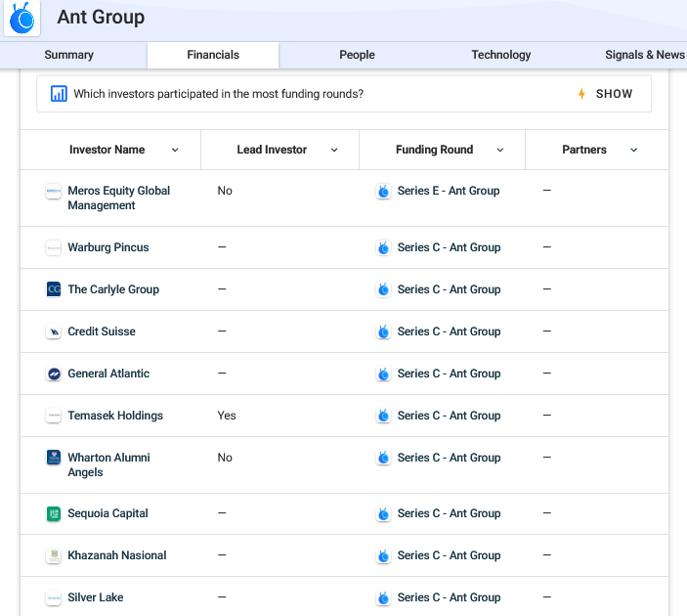The height and width of the screenshot is (616, 687).
Task: Open Series C round in Sequoia Capital row
Action: coord(449,513)
